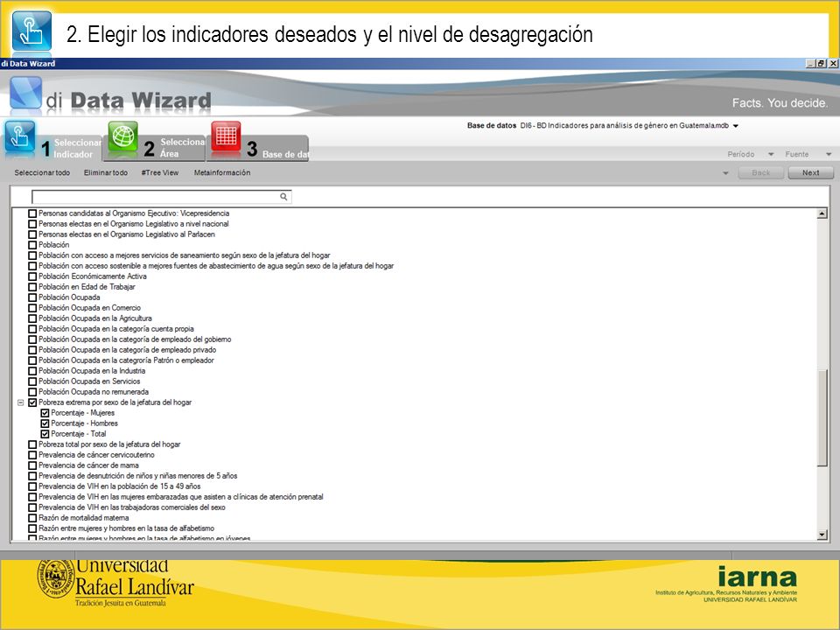Viewport: 840px width, 630px height.
Task: Uncheck Porcentaje - Total
Action: tap(45, 434)
